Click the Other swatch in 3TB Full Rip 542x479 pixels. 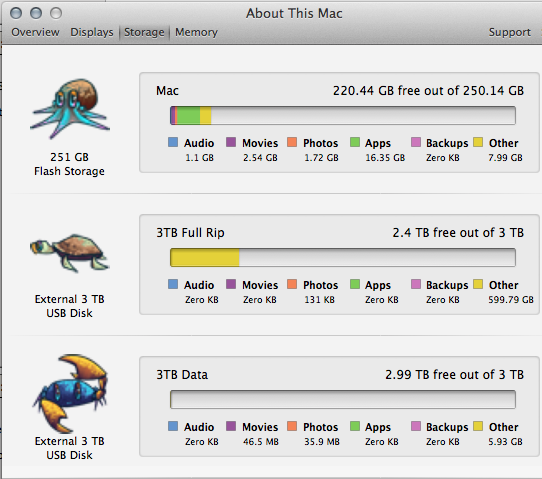[x=478, y=284]
